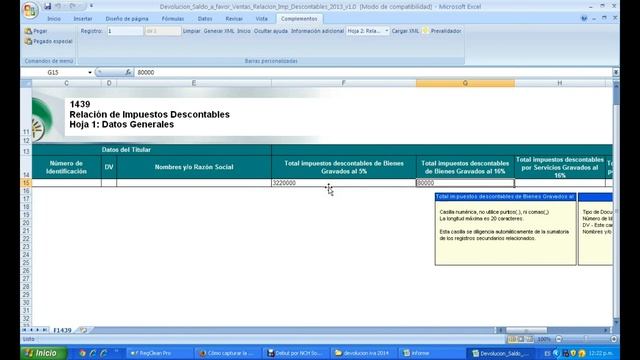Click the yellow Prevalidador icon

point(425,31)
